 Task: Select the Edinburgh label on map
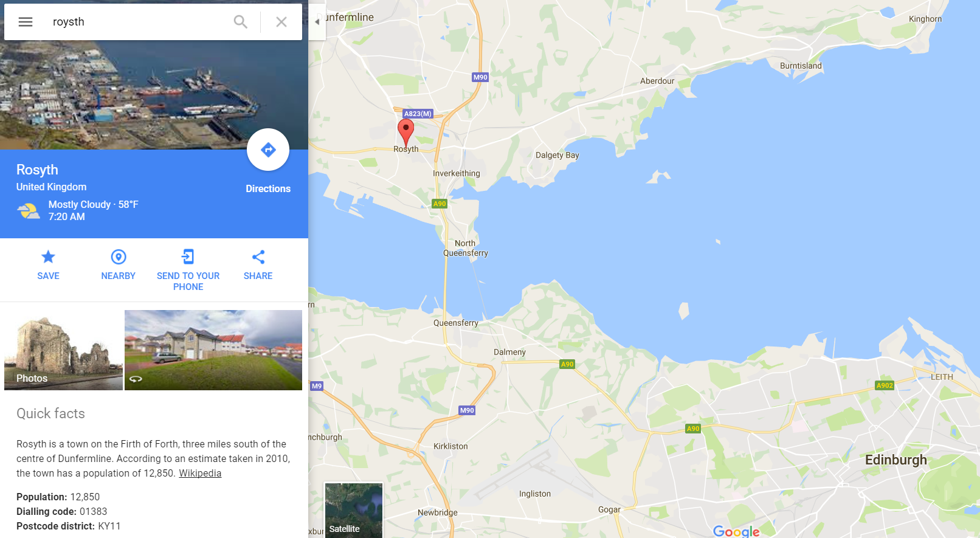click(x=896, y=460)
